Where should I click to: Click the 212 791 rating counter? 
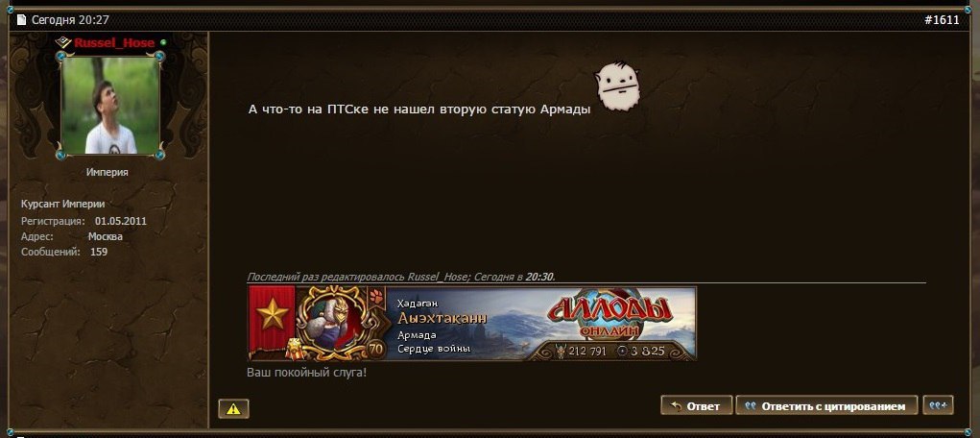[582, 351]
